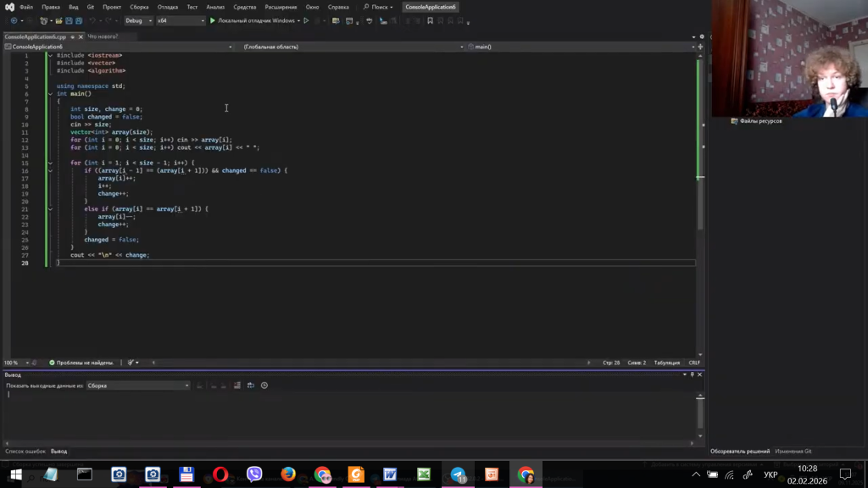Screen dimensions: 868x488
Task: Open the x64 platform dropdown
Action: [x=180, y=20]
